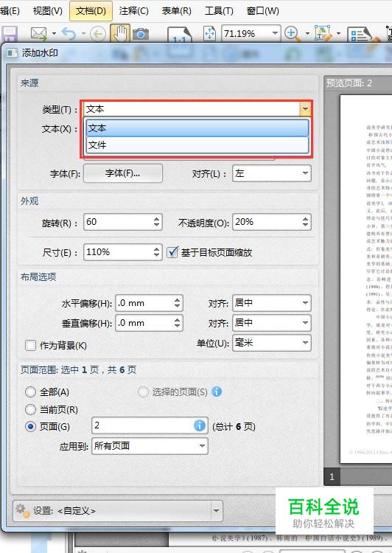Click the 页面(G) page number field

tap(150, 425)
